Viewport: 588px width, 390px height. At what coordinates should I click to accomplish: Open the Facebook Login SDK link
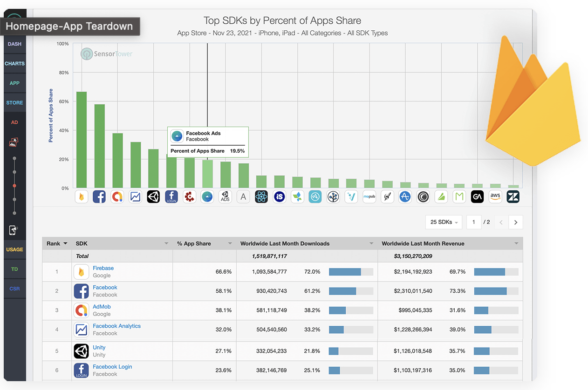coord(112,367)
